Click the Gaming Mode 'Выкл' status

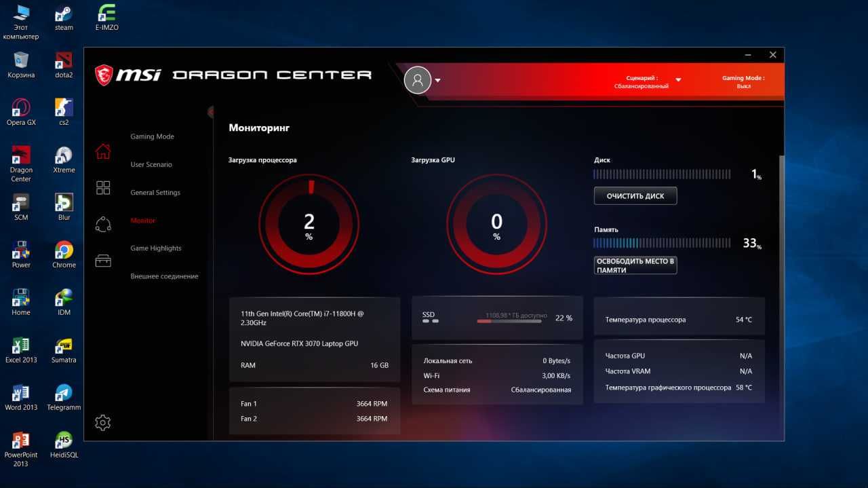[x=743, y=87]
